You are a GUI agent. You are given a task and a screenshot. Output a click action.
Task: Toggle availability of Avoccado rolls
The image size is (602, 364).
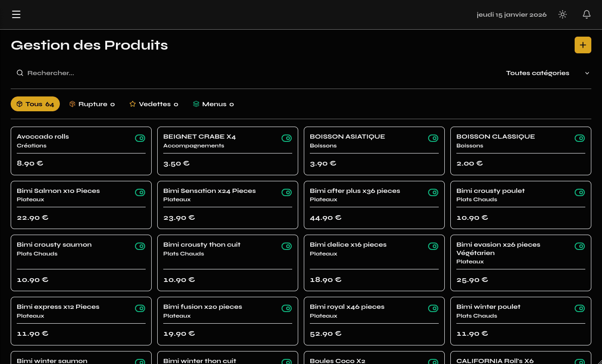[140, 138]
